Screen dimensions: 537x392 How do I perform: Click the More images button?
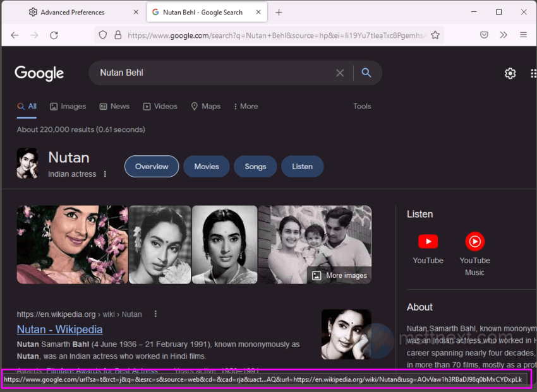(339, 275)
